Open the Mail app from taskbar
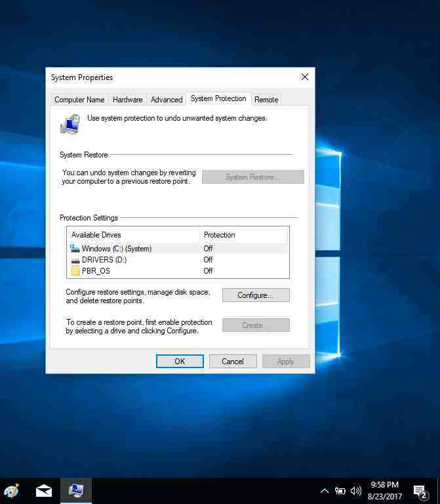Image resolution: width=440 pixels, height=504 pixels. [x=44, y=491]
